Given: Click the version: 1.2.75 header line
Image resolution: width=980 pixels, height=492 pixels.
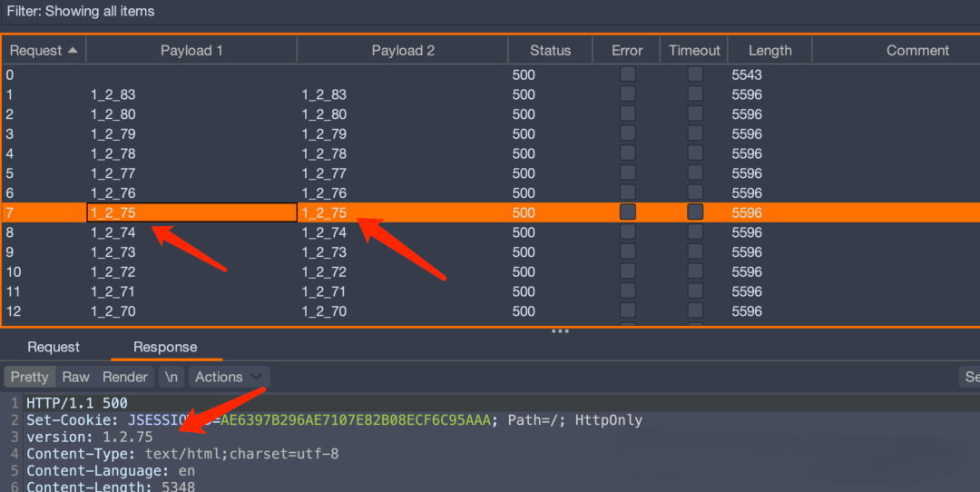Looking at the screenshot, I should [x=89, y=437].
